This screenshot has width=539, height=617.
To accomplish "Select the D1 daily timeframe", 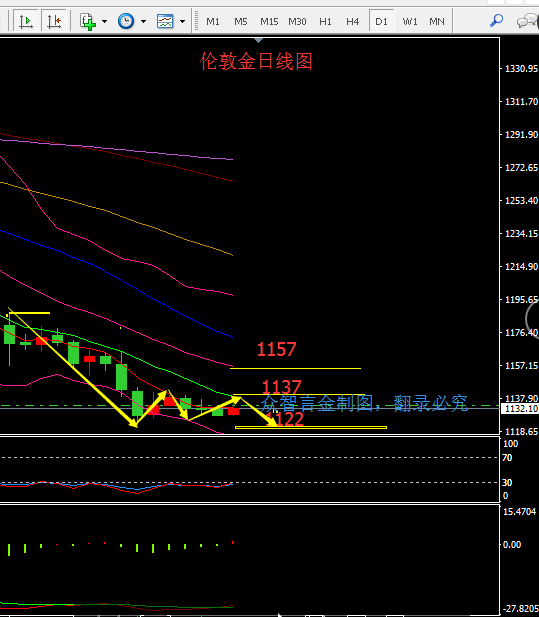I will pos(381,22).
